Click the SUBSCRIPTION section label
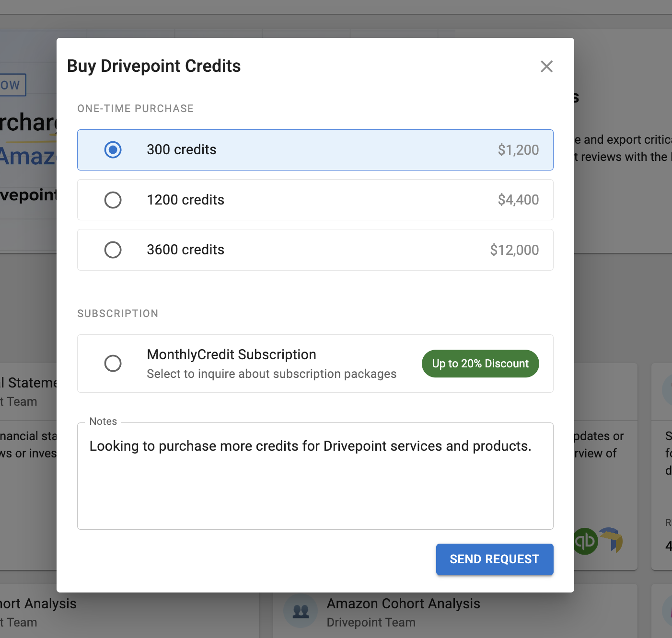 (118, 314)
